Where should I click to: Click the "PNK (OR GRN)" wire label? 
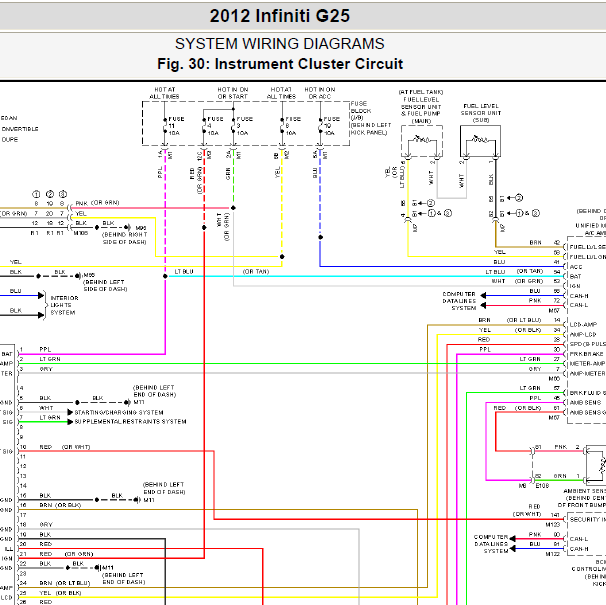(x=97, y=203)
